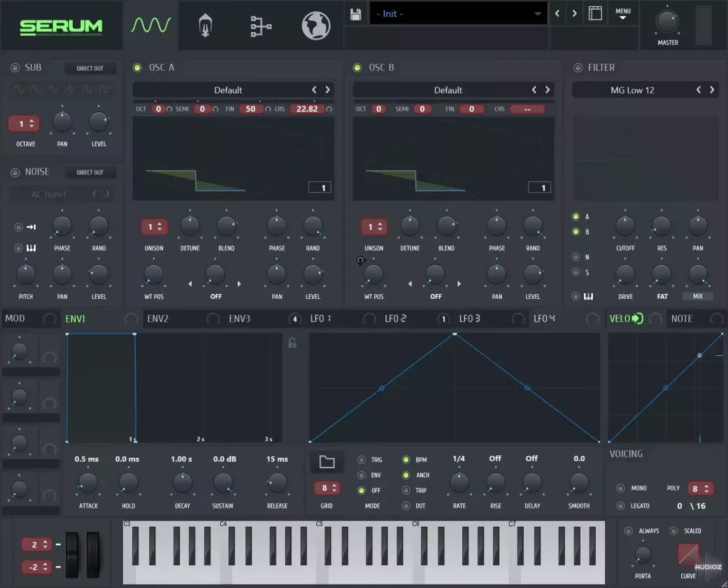
Task: Select the ENV2 tab
Action: tap(158, 319)
